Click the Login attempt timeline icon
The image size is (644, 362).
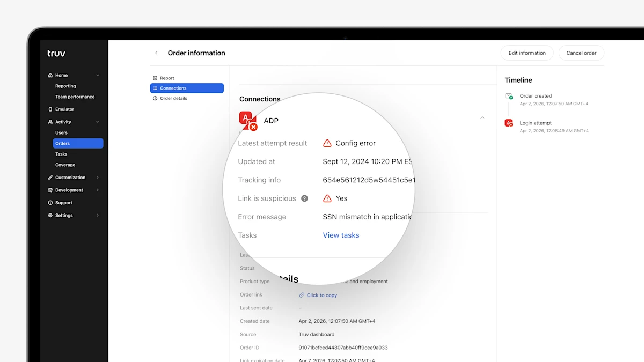[509, 123]
